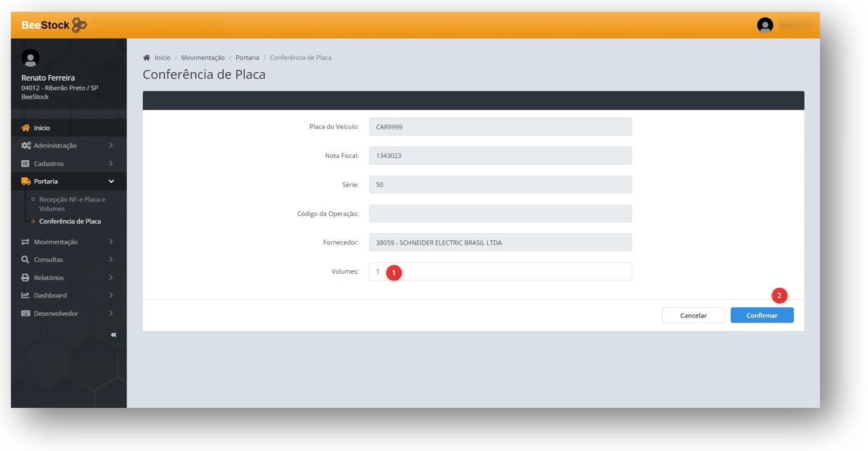Open the user avatar in top bar
Viewport: 868px width, 451px height.
click(x=765, y=25)
